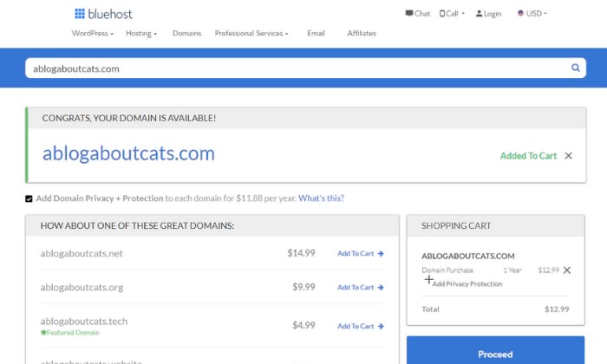This screenshot has width=607, height=364.
Task: Click the Added To Cart label
Action: (x=528, y=156)
